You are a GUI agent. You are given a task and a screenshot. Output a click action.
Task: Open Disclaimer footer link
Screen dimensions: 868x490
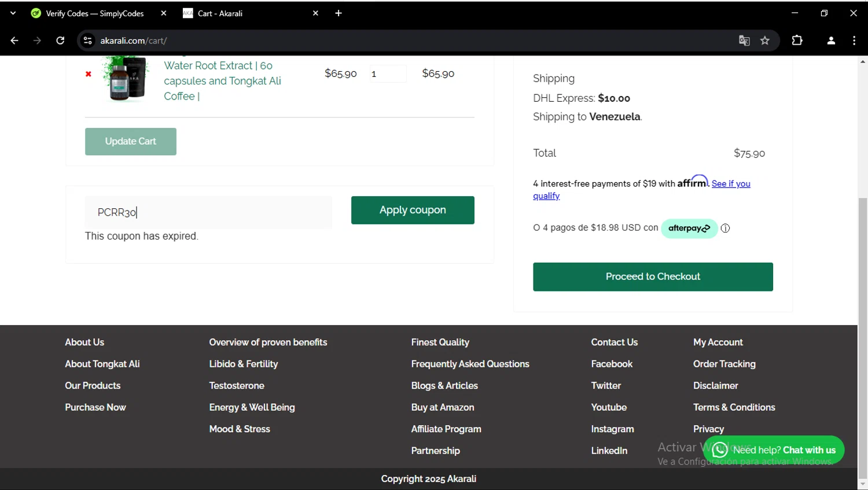click(716, 386)
